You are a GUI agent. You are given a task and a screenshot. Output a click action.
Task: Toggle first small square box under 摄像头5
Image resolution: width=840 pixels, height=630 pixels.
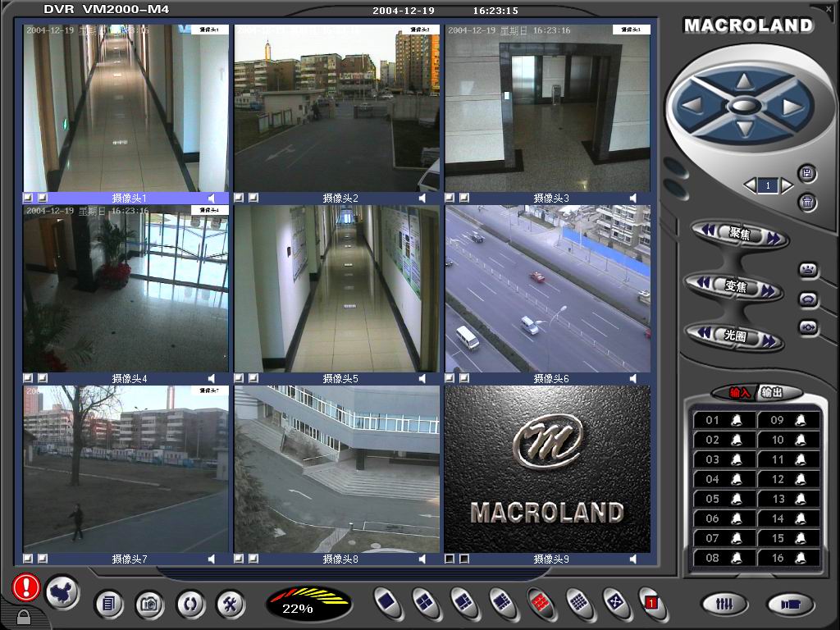click(x=239, y=378)
